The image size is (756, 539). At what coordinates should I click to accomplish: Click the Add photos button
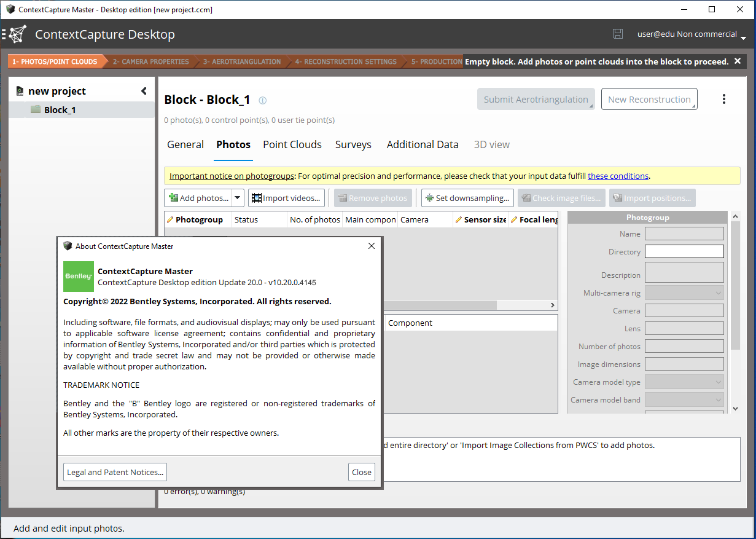(x=198, y=198)
